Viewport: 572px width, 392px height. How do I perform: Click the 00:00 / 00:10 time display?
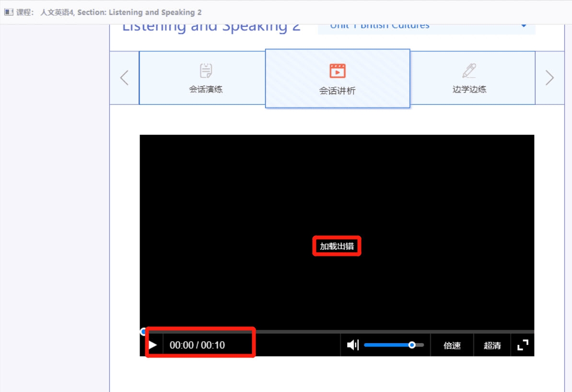(x=197, y=345)
